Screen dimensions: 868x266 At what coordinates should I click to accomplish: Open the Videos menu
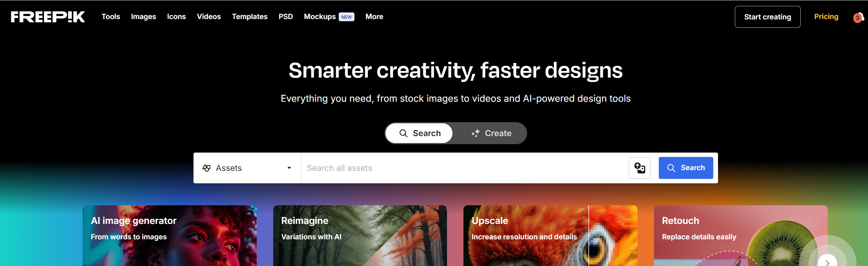pyautogui.click(x=209, y=16)
